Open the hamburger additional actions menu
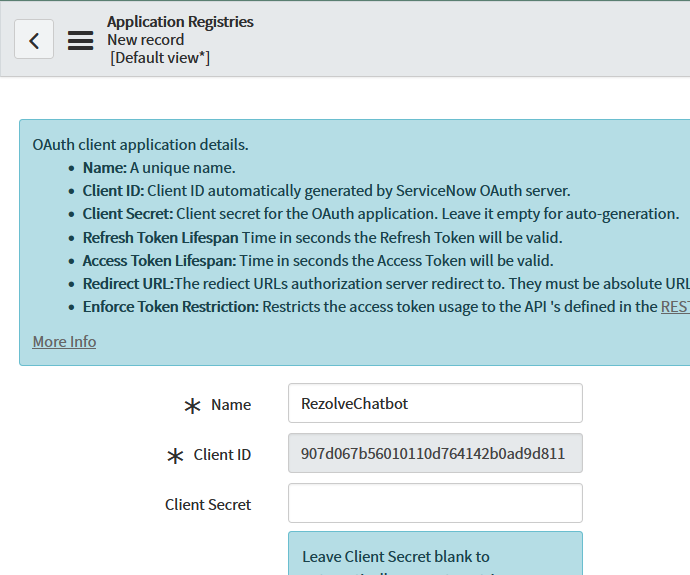 [81, 40]
